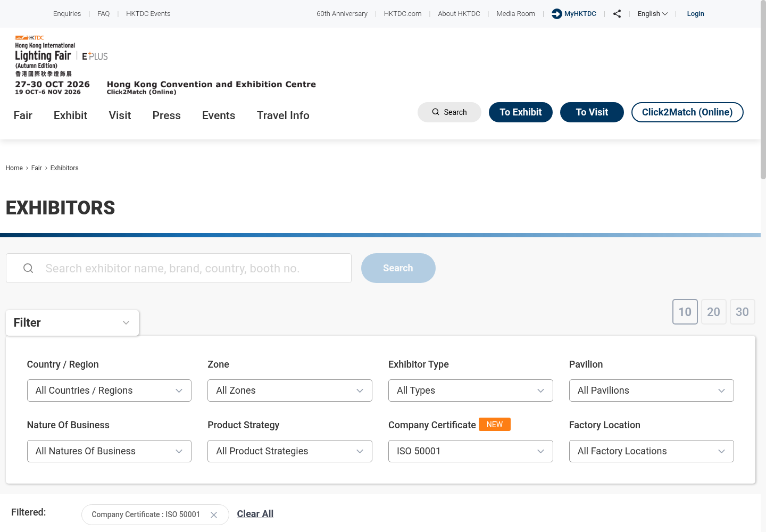Click the HKTDC Lighting Fair logo
Viewport: 766px width, 532px height.
pos(61,65)
